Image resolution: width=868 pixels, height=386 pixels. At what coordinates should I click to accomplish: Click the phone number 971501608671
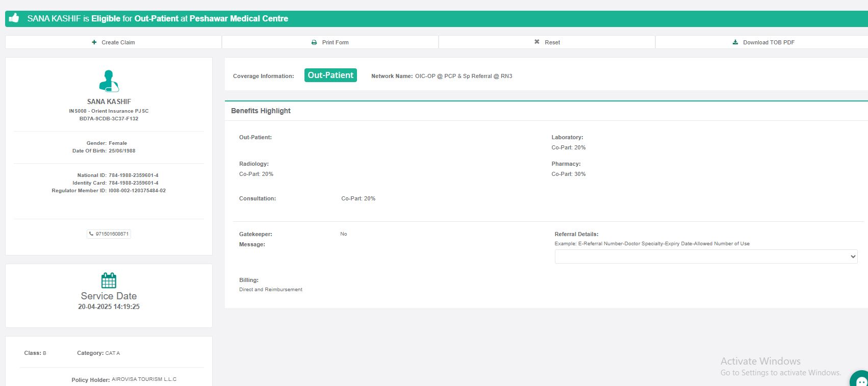(x=112, y=234)
